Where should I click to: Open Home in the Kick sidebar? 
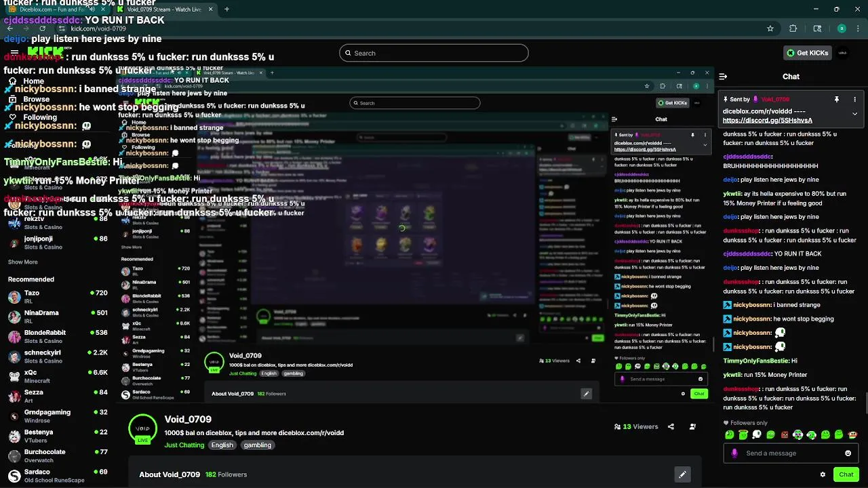(27, 81)
